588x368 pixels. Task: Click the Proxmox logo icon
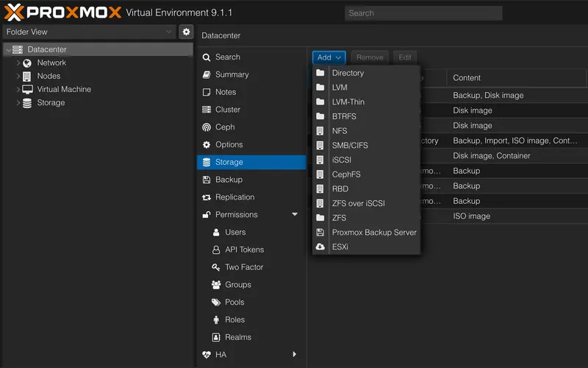(14, 13)
